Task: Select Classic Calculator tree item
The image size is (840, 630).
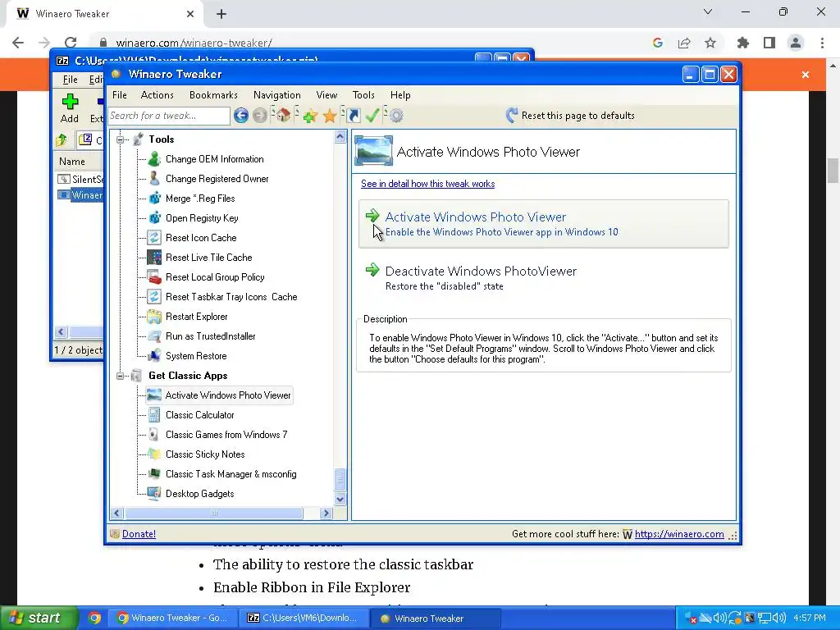Action: point(200,415)
